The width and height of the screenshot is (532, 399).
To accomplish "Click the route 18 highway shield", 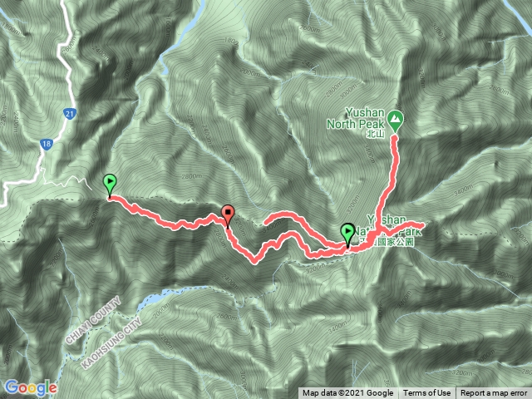I will [47, 144].
